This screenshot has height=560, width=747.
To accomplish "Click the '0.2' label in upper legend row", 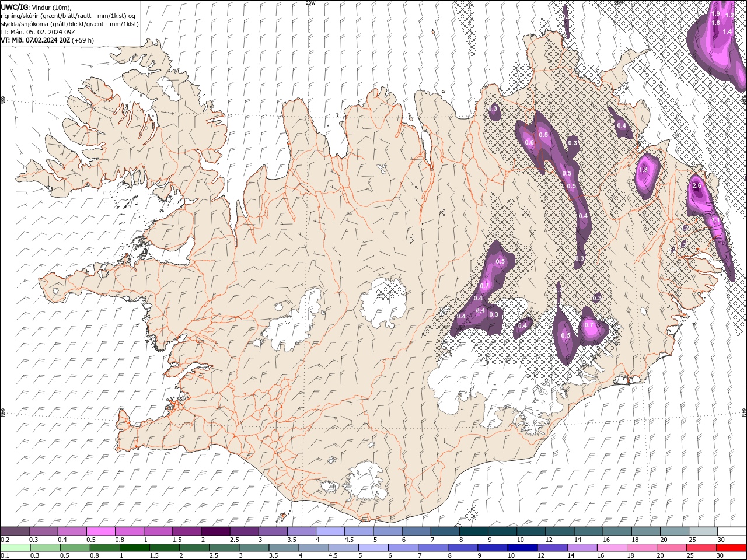I will [6, 540].
